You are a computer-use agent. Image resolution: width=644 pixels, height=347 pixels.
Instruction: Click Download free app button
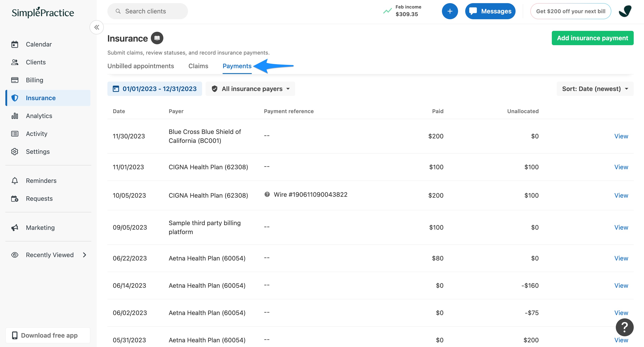48,335
